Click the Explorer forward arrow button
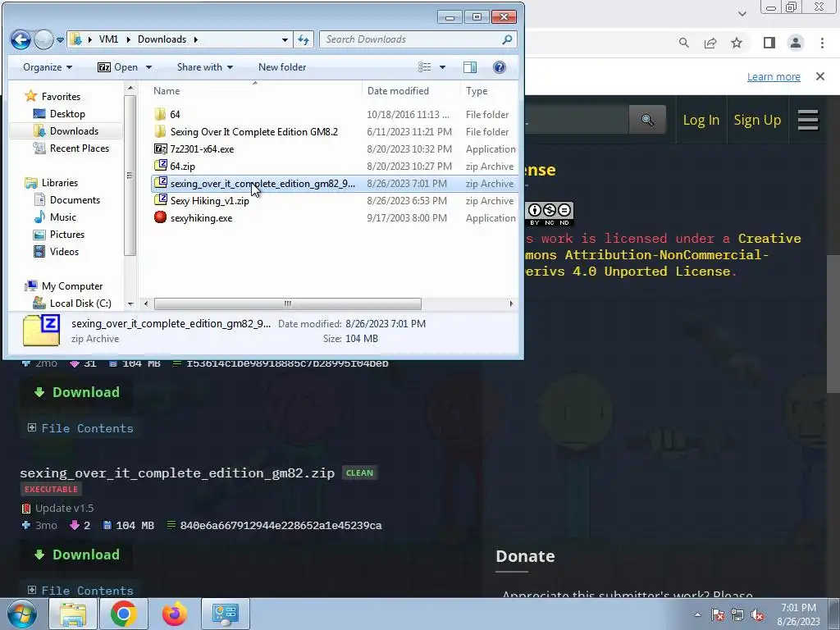 click(43, 39)
